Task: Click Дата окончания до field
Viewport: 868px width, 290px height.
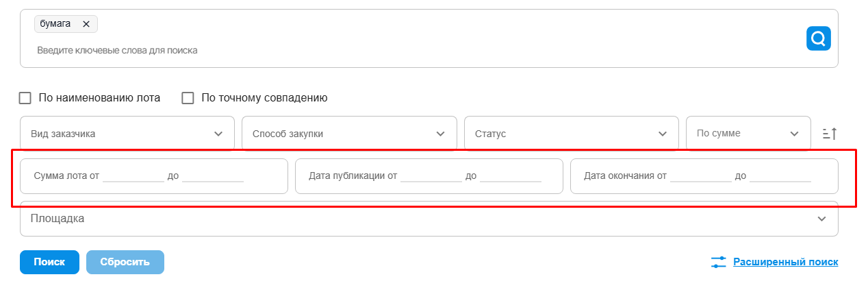Action: 780,176
